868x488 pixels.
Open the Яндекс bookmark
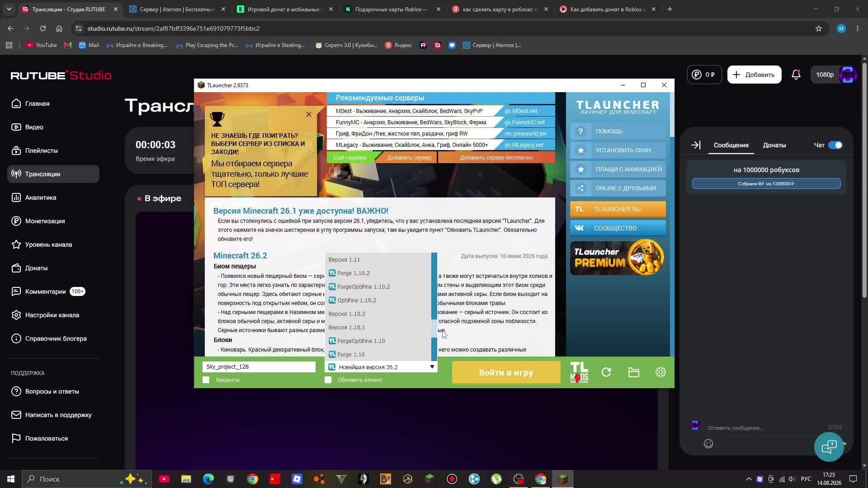pos(398,45)
